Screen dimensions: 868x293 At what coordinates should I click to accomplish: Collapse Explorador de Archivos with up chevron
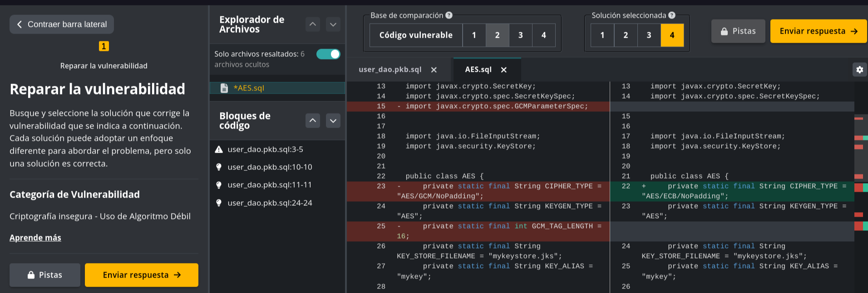click(313, 24)
